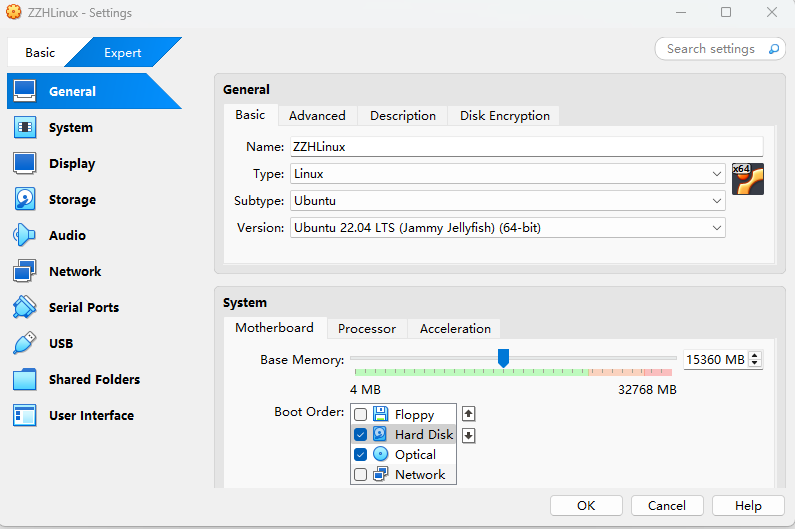Image resolution: width=795 pixels, height=529 pixels.
Task: Open the User Interface layout icon
Action: [24, 415]
